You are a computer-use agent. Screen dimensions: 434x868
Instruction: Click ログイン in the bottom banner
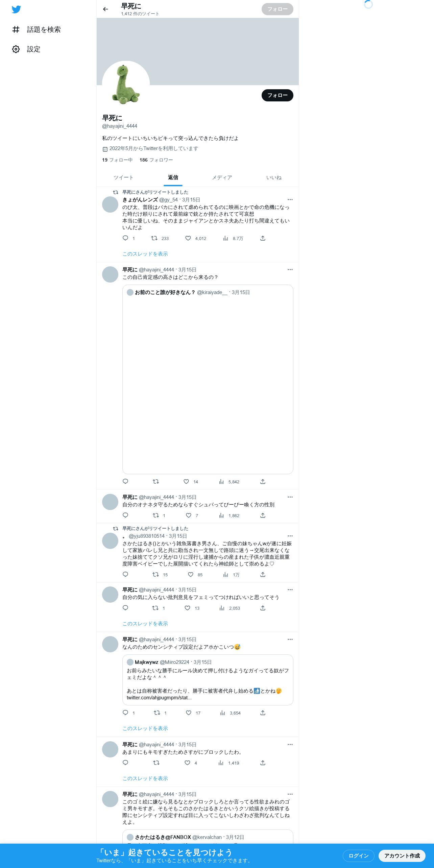coord(359,856)
